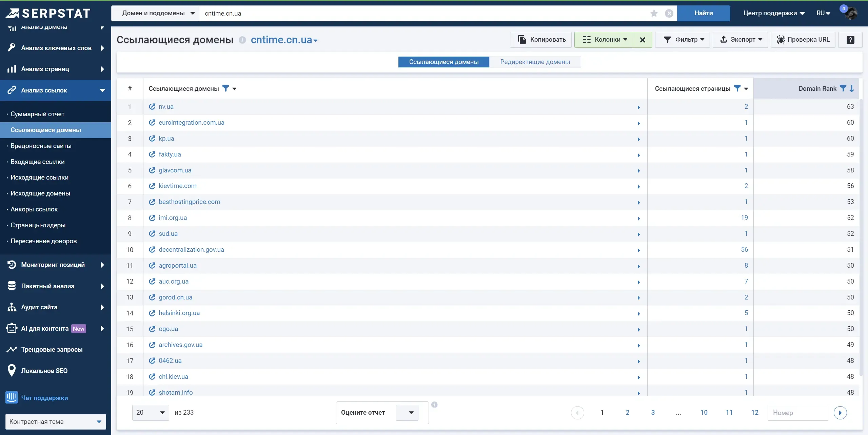Click the favorite star icon in search bar

[x=654, y=13]
